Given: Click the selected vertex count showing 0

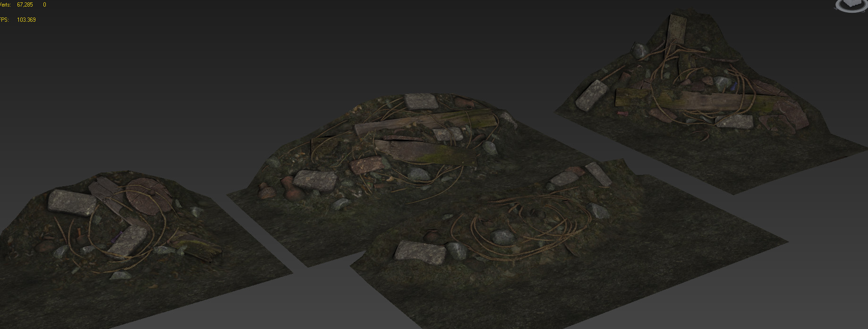Looking at the screenshot, I should click(44, 5).
